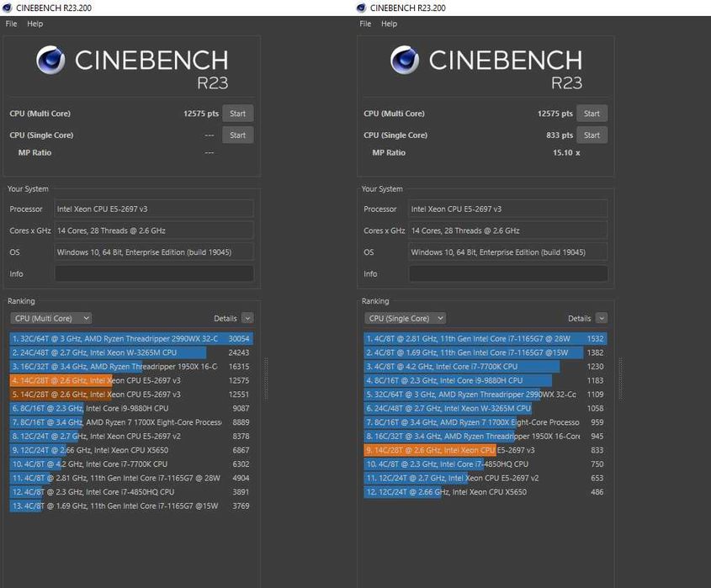Select Core i7-4850HQ row scoring 3891
This screenshot has height=588, width=711.
(131, 492)
